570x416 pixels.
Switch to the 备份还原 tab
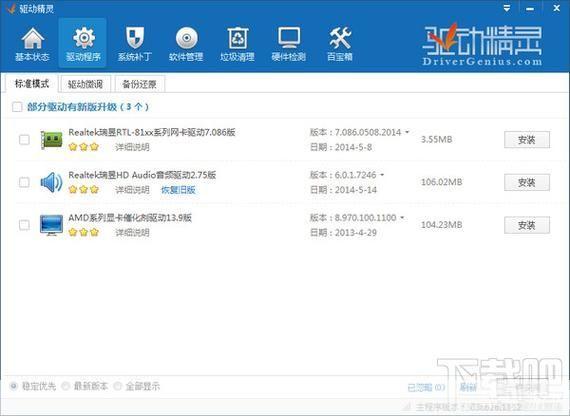pos(140,84)
